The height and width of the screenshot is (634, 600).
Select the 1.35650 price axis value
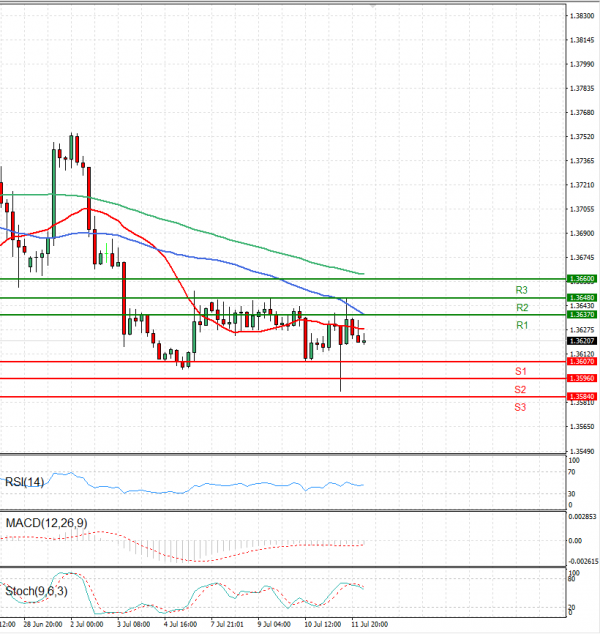click(x=582, y=427)
